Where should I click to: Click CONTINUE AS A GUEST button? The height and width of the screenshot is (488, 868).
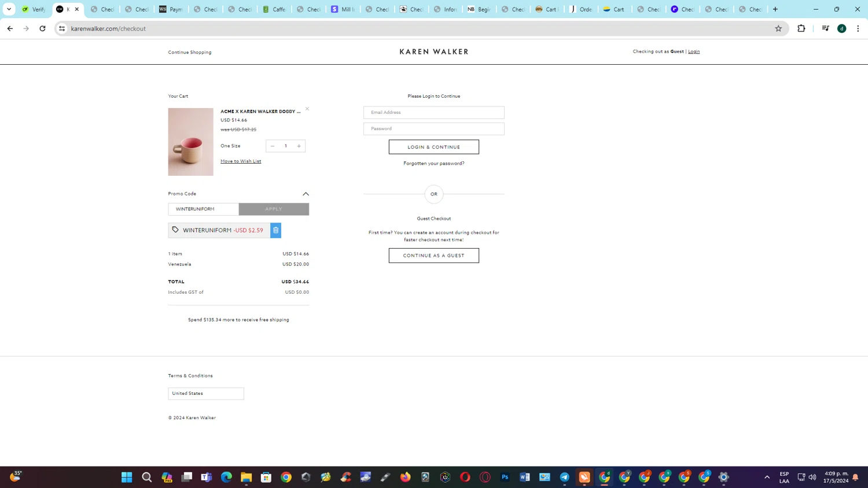tap(434, 256)
